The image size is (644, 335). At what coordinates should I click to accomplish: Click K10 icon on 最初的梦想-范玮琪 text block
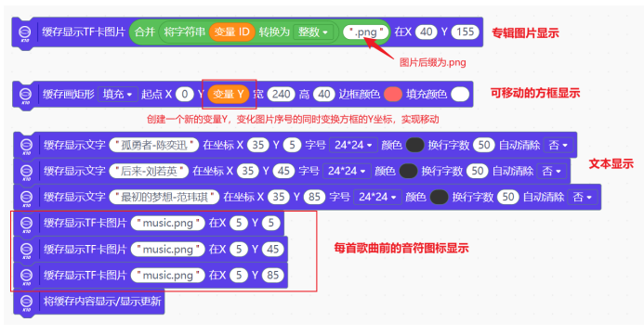click(26, 198)
